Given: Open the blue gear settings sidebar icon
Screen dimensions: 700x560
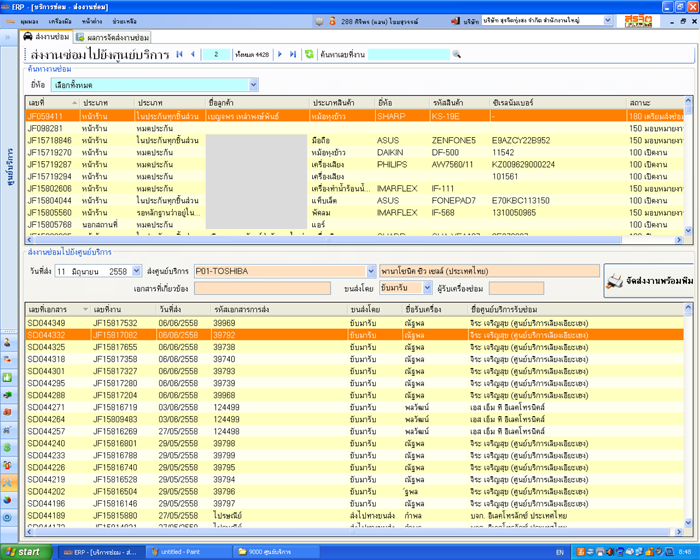Looking at the screenshot, I should pos(8,518).
